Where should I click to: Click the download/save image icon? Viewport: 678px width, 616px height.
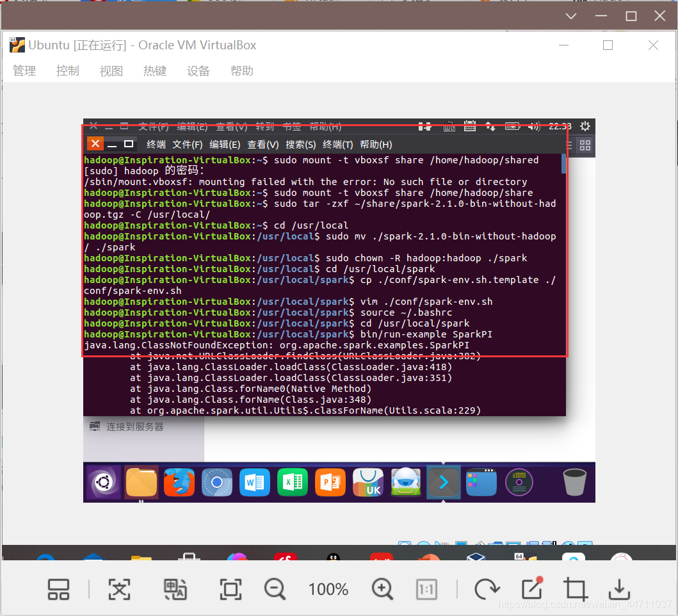tap(619, 589)
